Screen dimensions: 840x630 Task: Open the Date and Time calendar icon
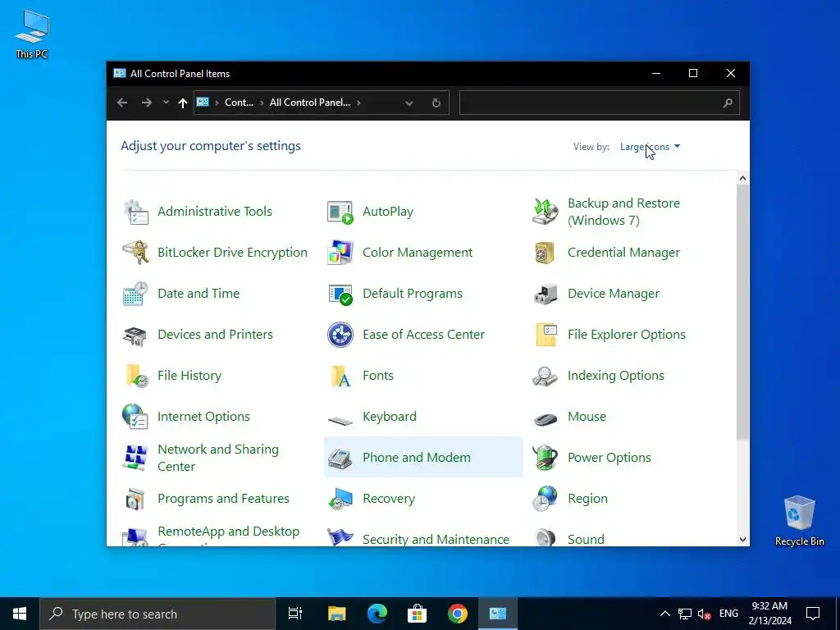135,294
